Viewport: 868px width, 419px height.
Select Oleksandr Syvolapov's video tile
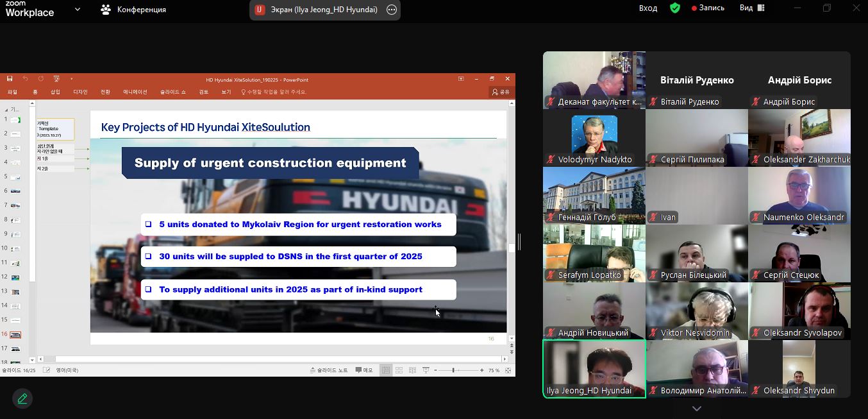pos(799,311)
